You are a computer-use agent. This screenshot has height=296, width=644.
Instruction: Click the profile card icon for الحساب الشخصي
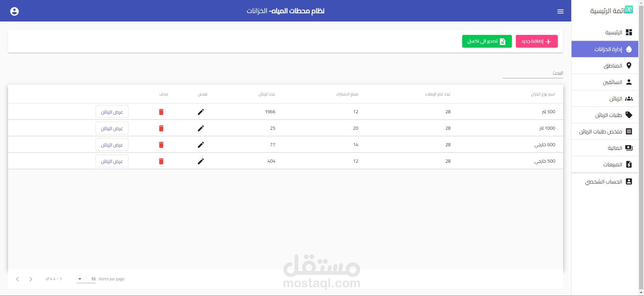(x=629, y=181)
